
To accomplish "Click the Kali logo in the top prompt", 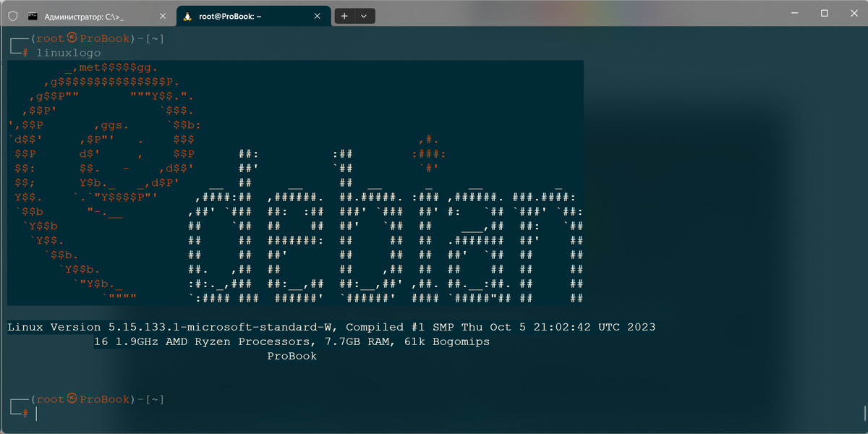I will pos(72,38).
